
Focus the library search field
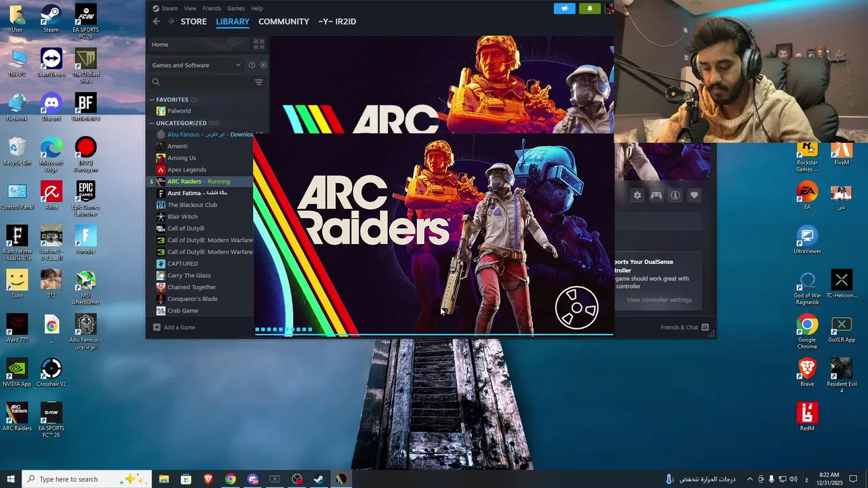(200, 82)
